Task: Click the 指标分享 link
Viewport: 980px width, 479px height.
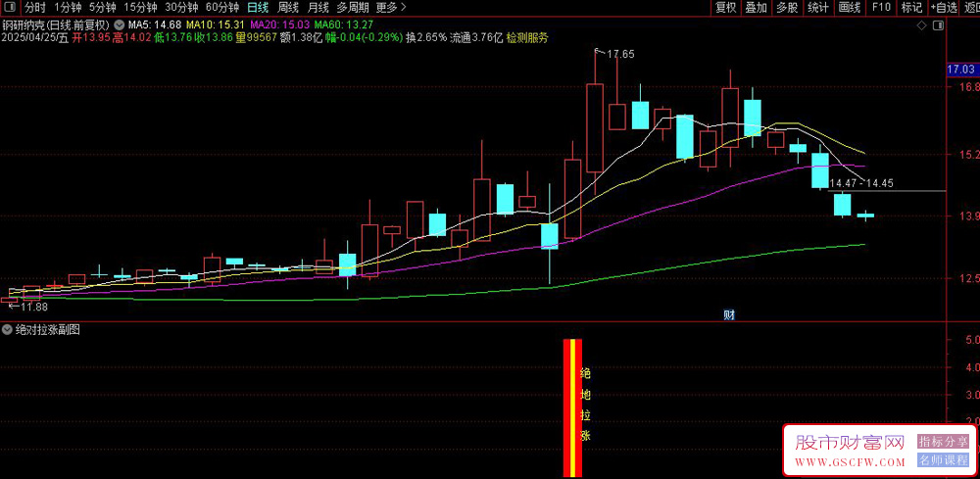Action: [x=943, y=442]
